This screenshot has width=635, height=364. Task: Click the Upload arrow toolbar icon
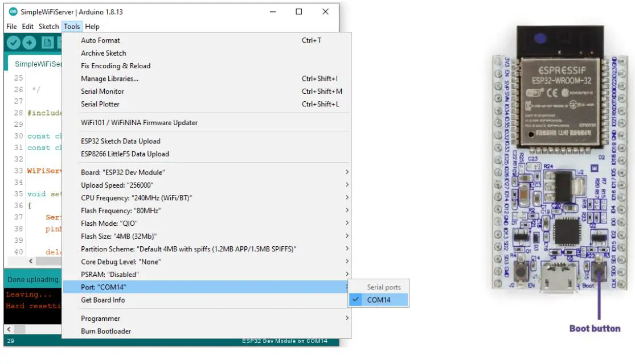(29, 43)
